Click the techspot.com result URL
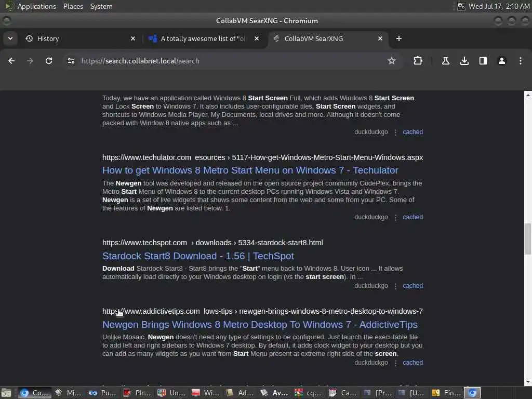532x399 pixels. (212, 243)
